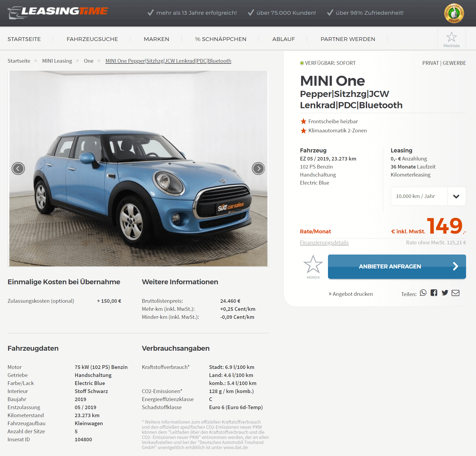The height and width of the screenshot is (456, 476).
Task: Expand the mileage selector chevron arrow
Action: tap(456, 196)
